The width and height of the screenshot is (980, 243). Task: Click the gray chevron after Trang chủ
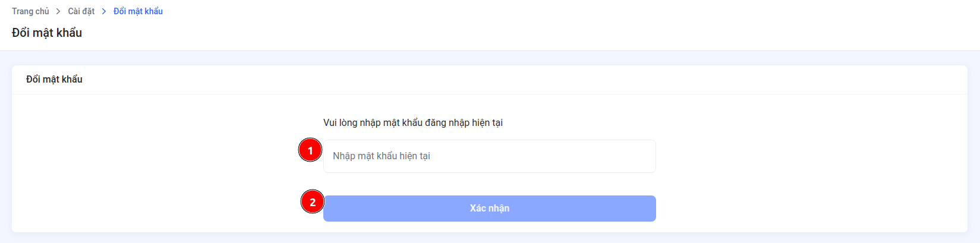[x=58, y=11]
